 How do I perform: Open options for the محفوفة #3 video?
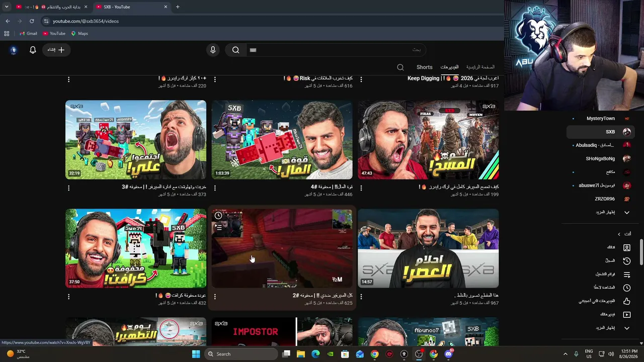[x=69, y=188]
